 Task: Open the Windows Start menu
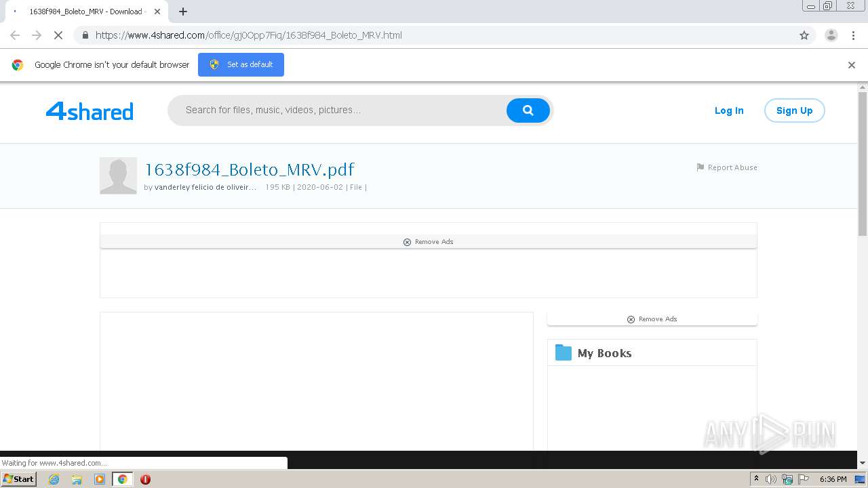pyautogui.click(x=18, y=479)
